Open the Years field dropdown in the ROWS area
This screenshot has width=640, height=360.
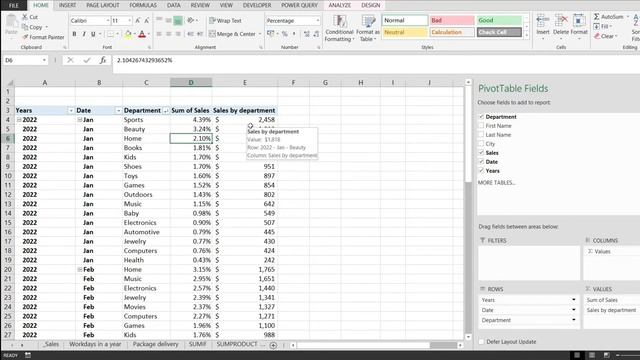pos(573,300)
